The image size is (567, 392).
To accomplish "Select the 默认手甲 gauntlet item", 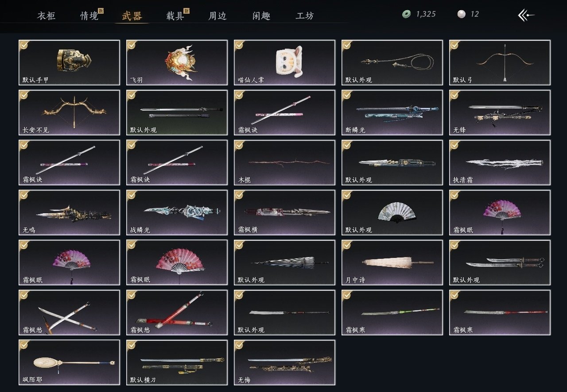I will [x=69, y=62].
